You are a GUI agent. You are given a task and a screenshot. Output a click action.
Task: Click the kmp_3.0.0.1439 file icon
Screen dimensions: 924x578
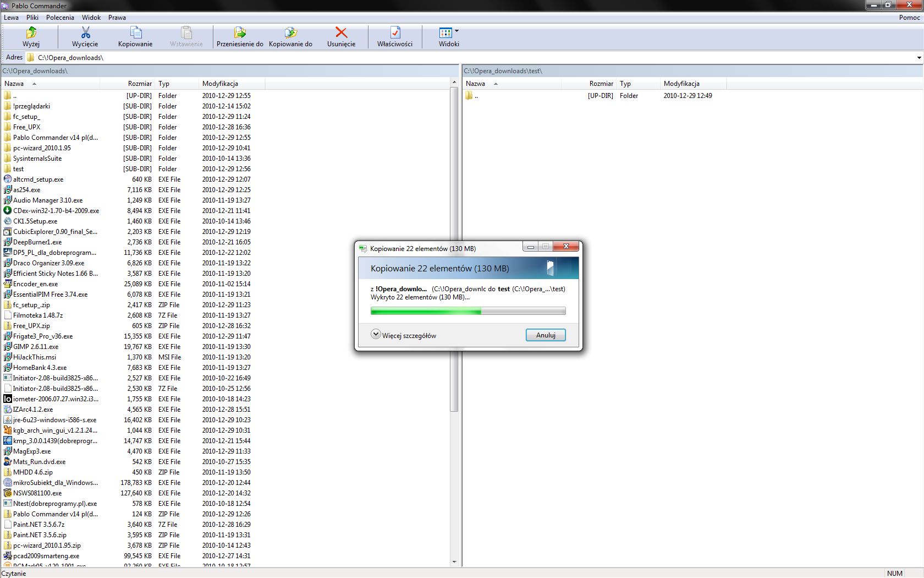(8, 441)
